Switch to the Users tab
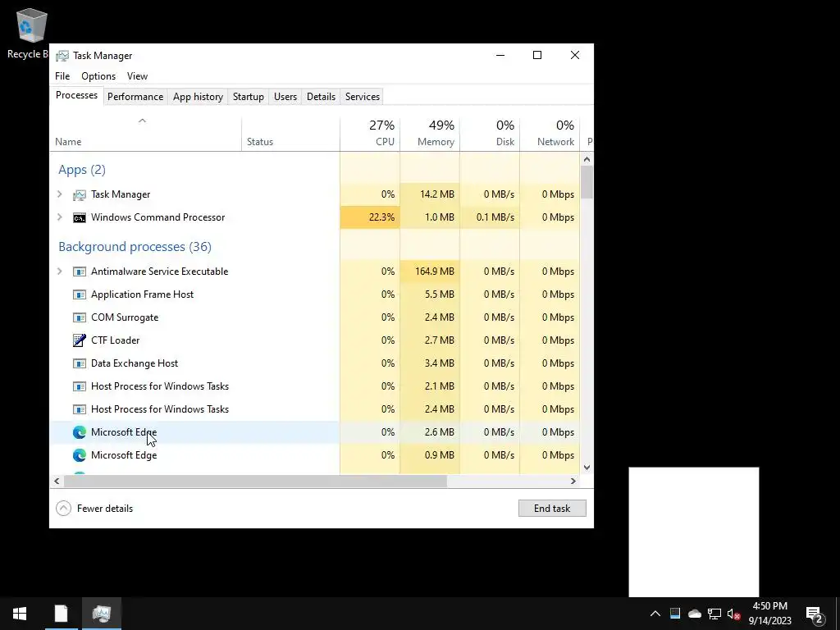Image resolution: width=840 pixels, height=630 pixels. (285, 97)
